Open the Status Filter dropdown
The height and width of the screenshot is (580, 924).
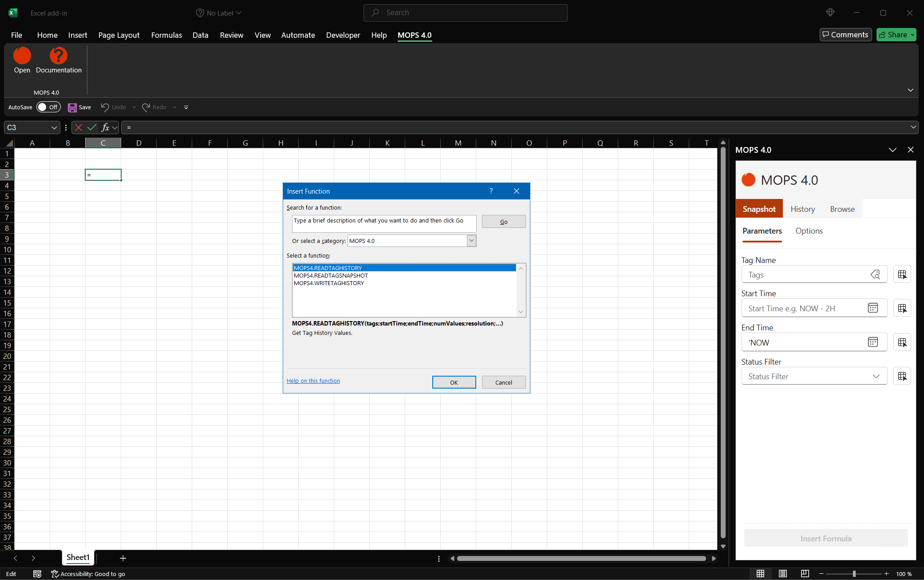(876, 376)
